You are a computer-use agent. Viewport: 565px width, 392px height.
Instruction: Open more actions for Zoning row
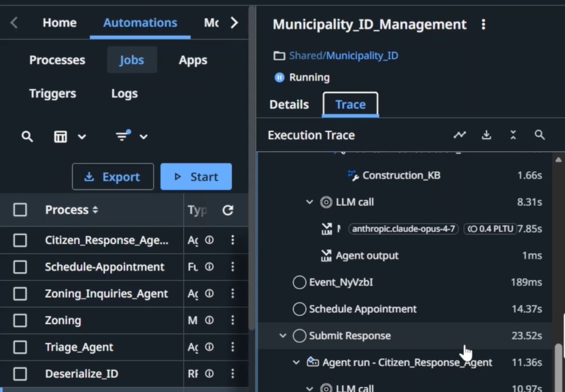pyautogui.click(x=233, y=320)
